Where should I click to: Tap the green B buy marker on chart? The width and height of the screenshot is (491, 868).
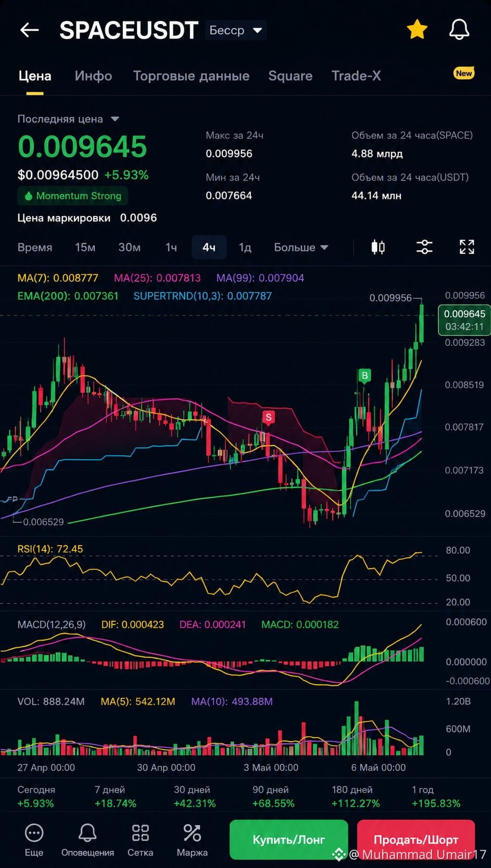[364, 376]
